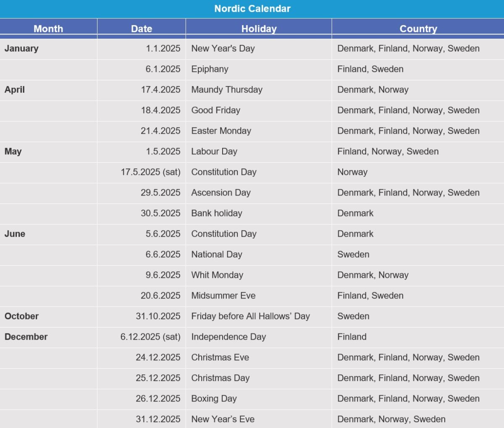The width and height of the screenshot is (504, 428).
Task: Select date 18.4.2025
Action: pyautogui.click(x=160, y=110)
